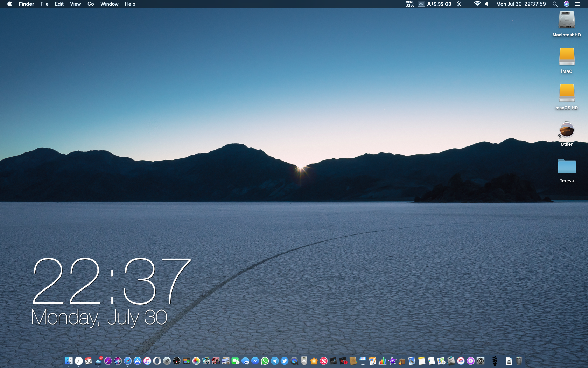Open the Apple menu
This screenshot has width=588, height=368.
click(9, 4)
